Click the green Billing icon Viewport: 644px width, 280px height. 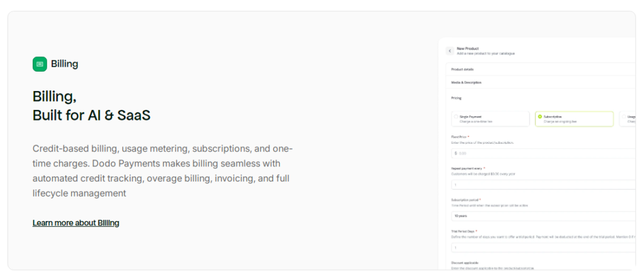pyautogui.click(x=40, y=64)
